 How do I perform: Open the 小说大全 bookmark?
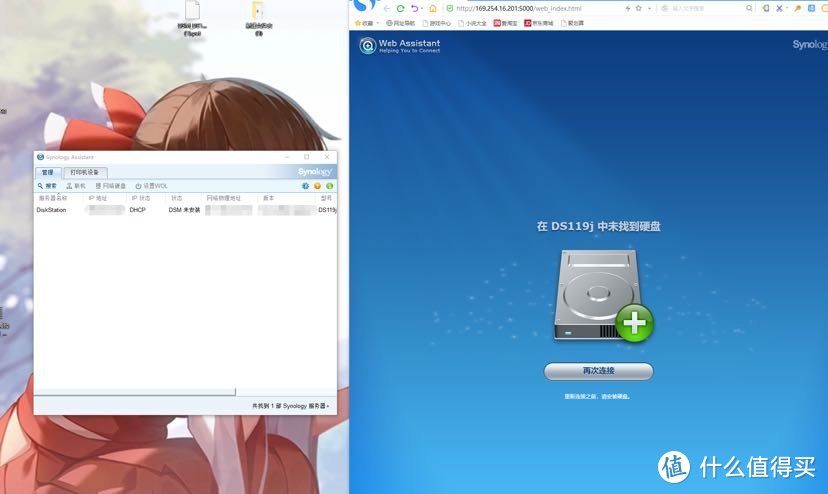[472, 23]
